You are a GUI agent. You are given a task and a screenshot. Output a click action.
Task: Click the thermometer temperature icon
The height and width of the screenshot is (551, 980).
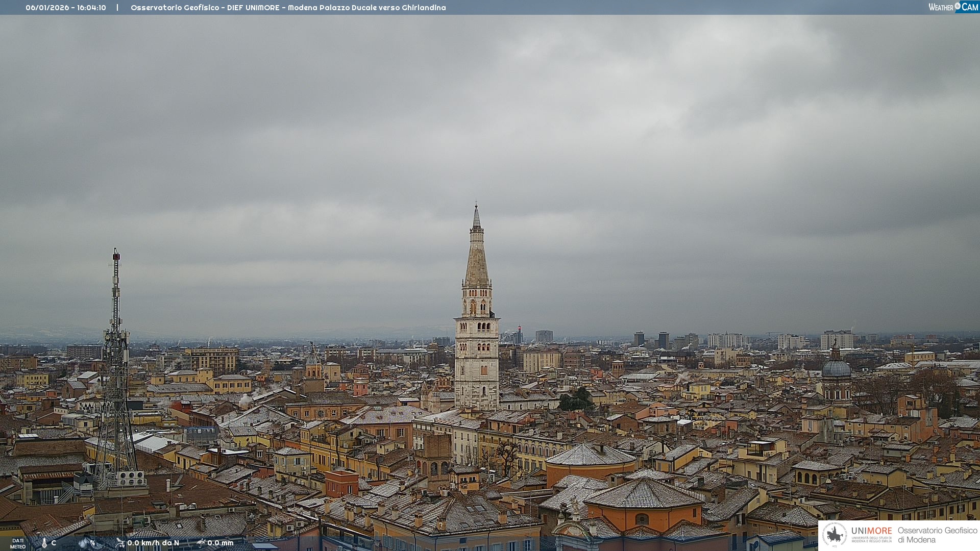(x=44, y=543)
